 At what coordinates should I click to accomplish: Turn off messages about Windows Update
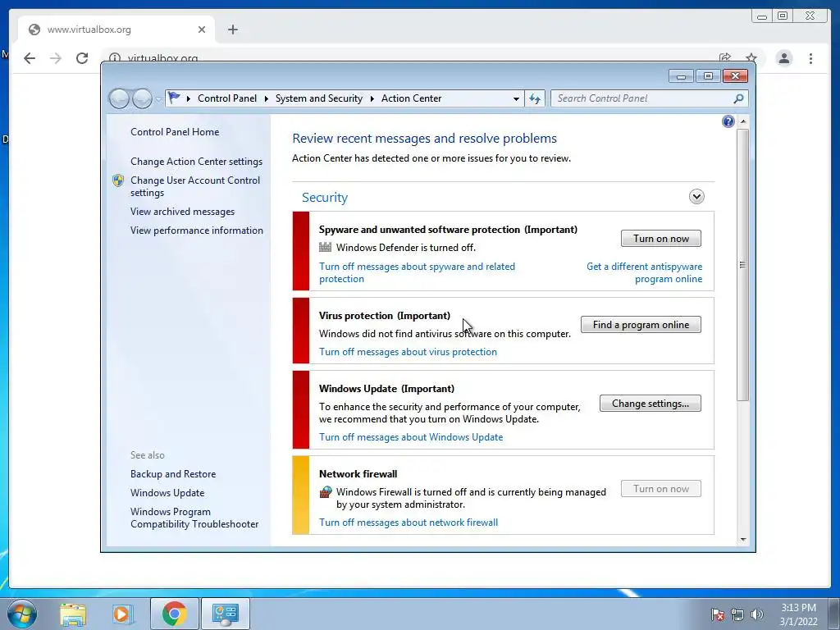coord(411,437)
